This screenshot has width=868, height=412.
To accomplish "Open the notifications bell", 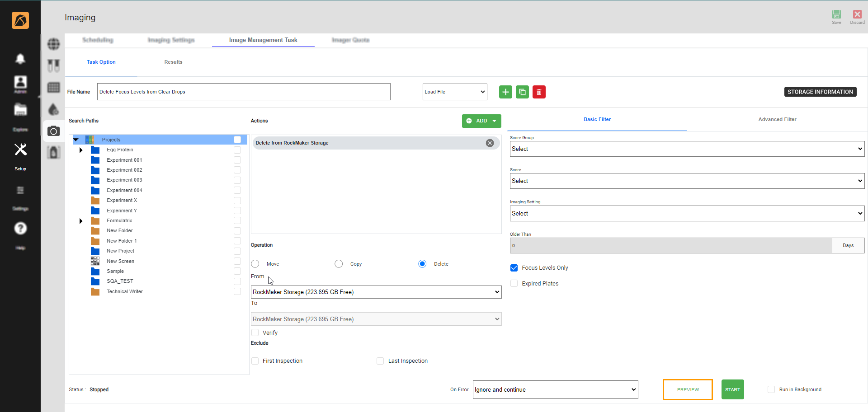I will click(x=20, y=59).
